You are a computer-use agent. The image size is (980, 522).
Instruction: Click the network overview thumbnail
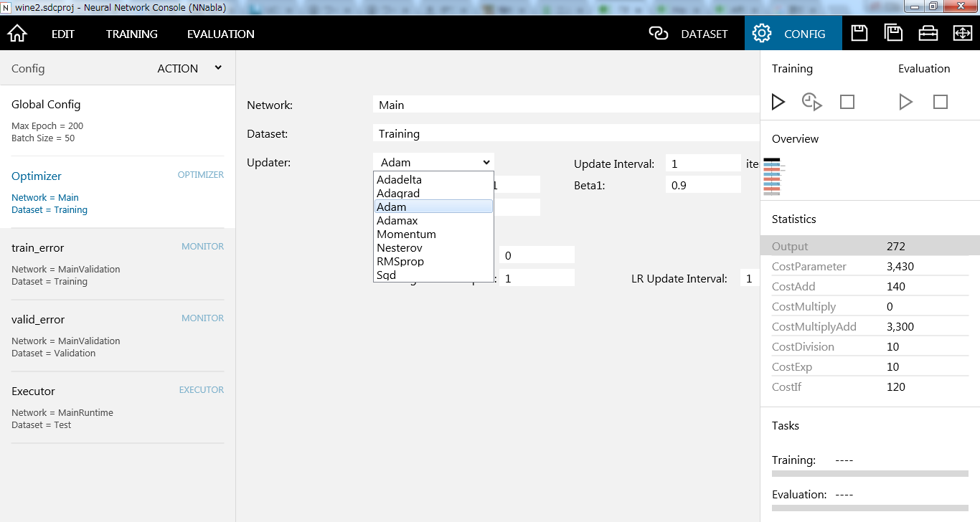click(x=772, y=176)
